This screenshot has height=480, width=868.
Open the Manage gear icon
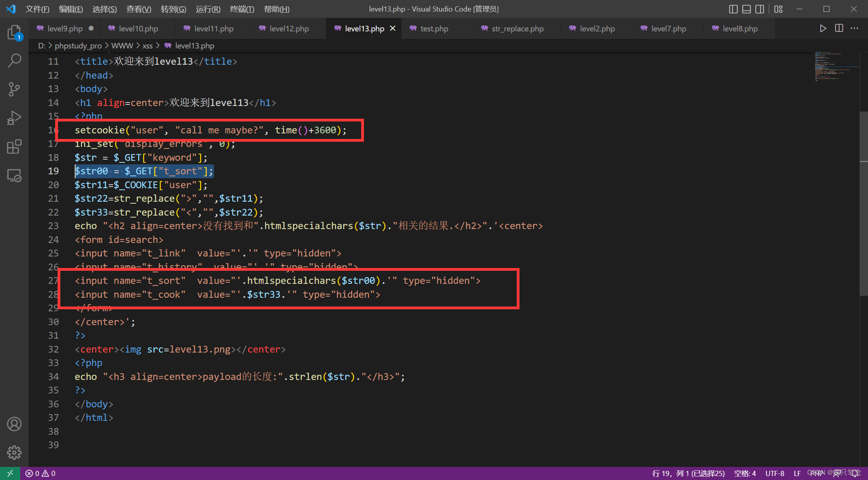(x=14, y=452)
